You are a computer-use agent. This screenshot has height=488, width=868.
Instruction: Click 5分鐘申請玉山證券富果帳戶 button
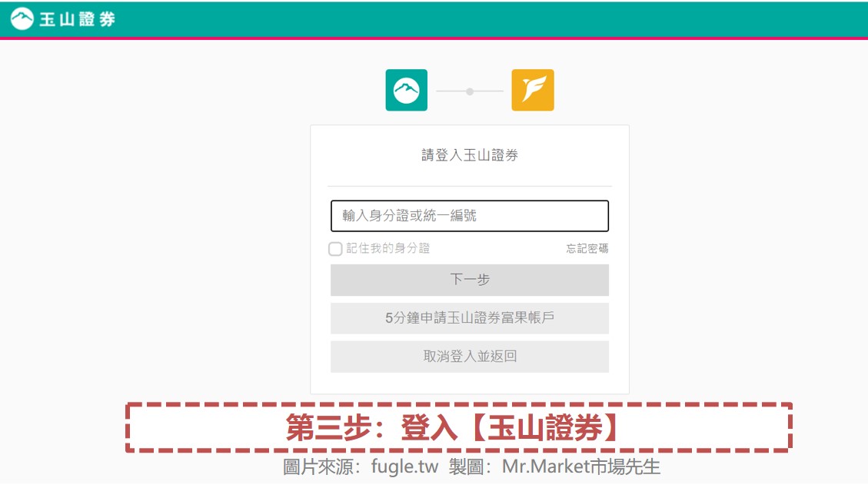[470, 318]
